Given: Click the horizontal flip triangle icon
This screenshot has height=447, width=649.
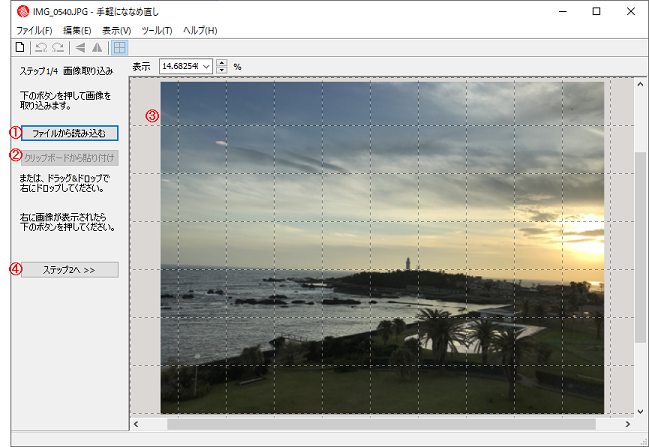Looking at the screenshot, I should [80, 47].
